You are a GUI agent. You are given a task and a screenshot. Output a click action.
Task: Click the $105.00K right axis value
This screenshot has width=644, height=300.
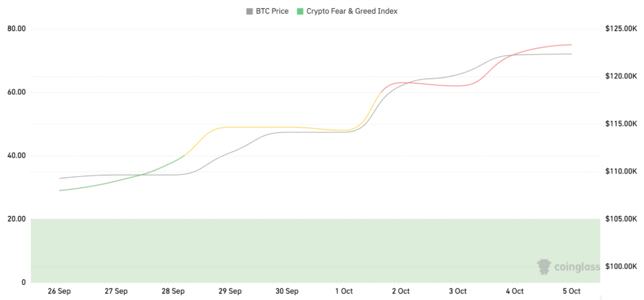point(622,219)
